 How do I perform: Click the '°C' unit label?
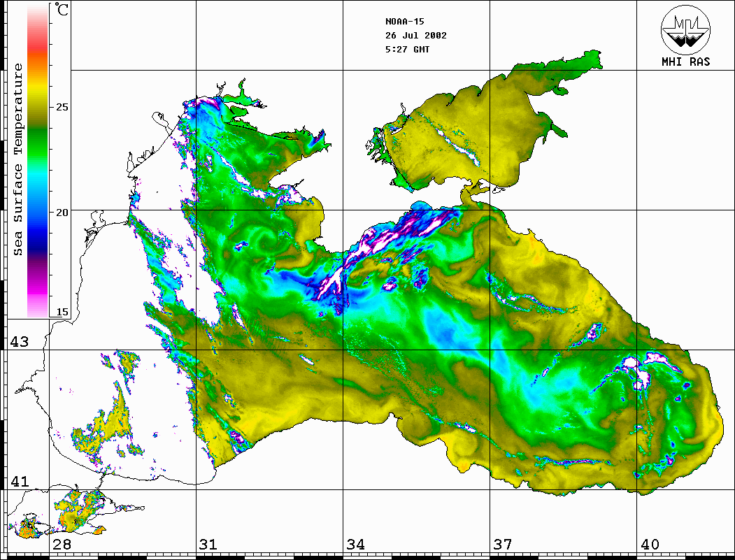tap(62, 9)
